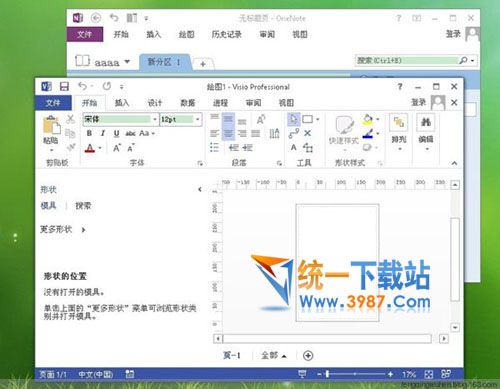The width and height of the screenshot is (500, 389).
Task: Switch to the Insert ribbon tab in Visio
Action: (x=122, y=103)
